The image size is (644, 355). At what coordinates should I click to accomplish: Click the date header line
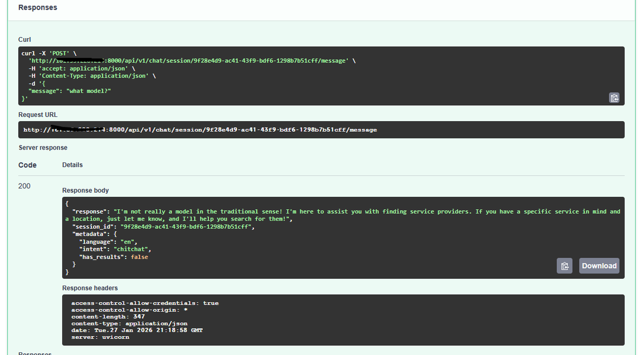pyautogui.click(x=137, y=330)
